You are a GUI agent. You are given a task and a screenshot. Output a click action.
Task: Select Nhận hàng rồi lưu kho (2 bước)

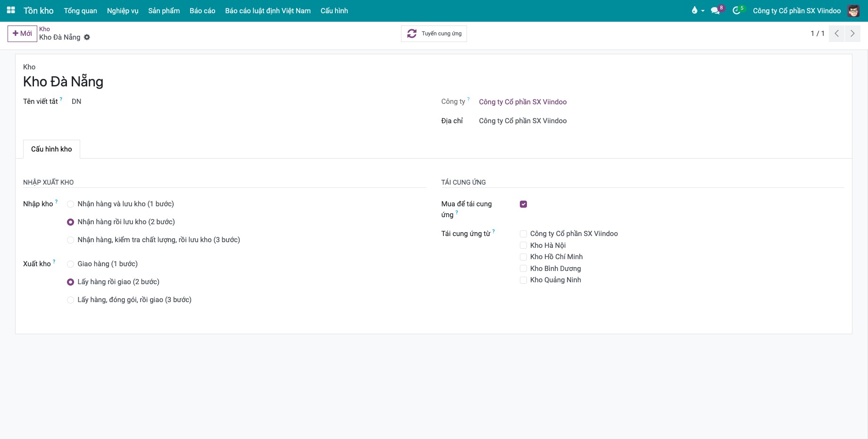[70, 222]
